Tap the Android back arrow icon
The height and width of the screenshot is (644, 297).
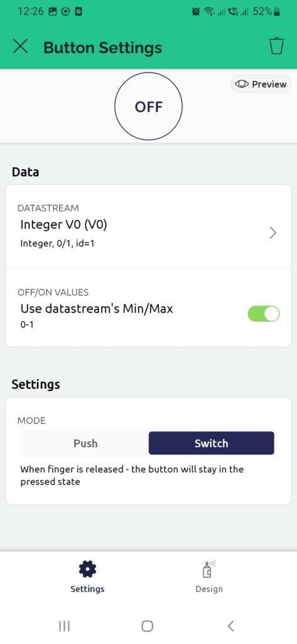(x=230, y=626)
